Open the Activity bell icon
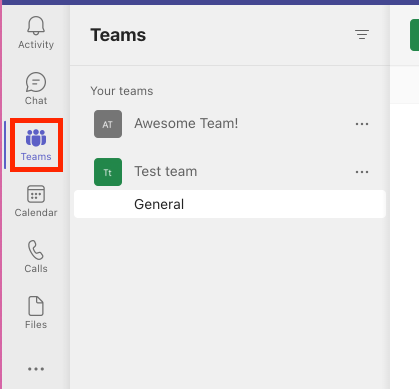Image resolution: width=419 pixels, height=389 pixels. tap(36, 26)
